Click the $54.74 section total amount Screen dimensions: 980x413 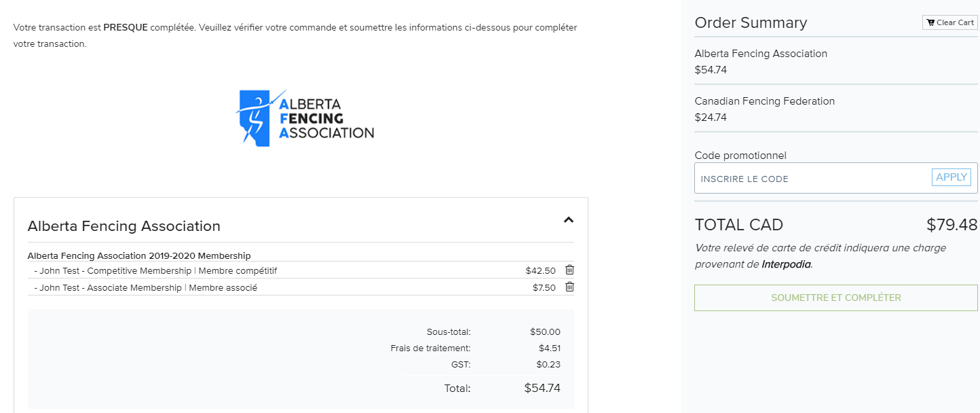[x=542, y=389]
